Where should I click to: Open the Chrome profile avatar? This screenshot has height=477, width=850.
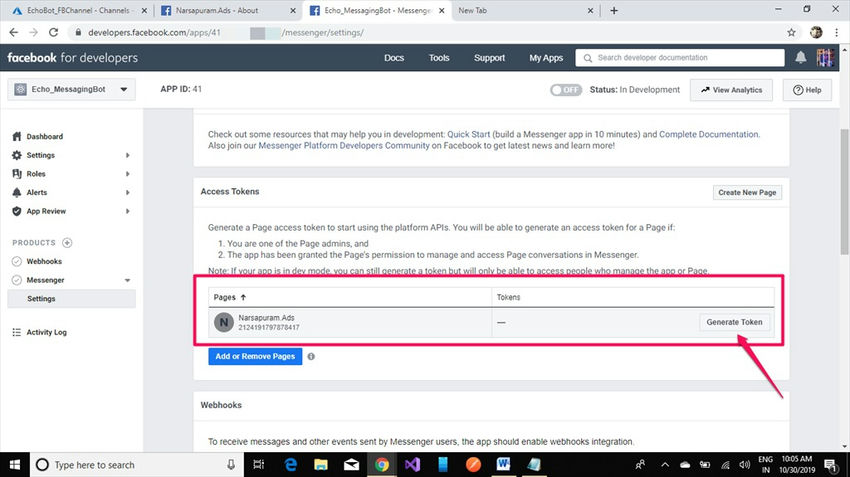[816, 33]
